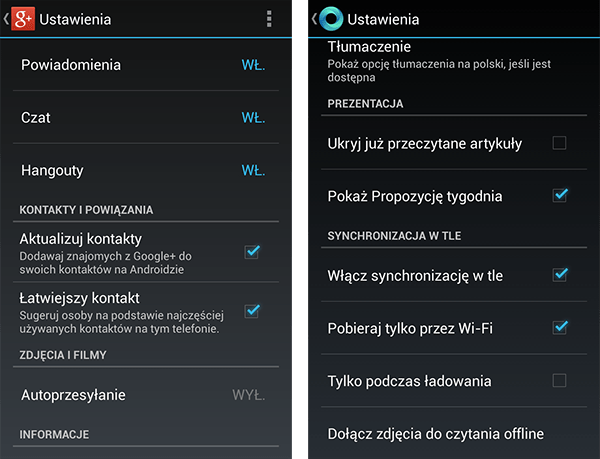The width and height of the screenshot is (600, 459).
Task: Open the three-dot overflow menu
Action: [x=269, y=19]
